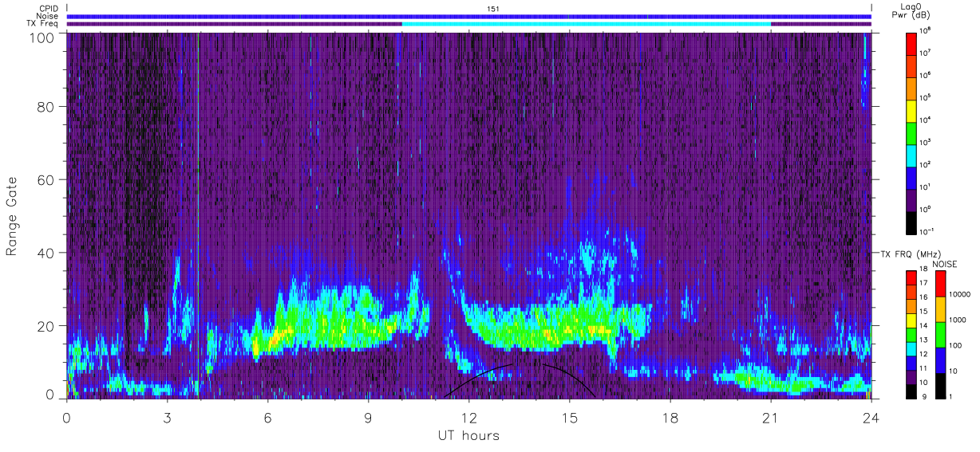Click the Noise strip label
980x452 pixels.
coord(46,16)
